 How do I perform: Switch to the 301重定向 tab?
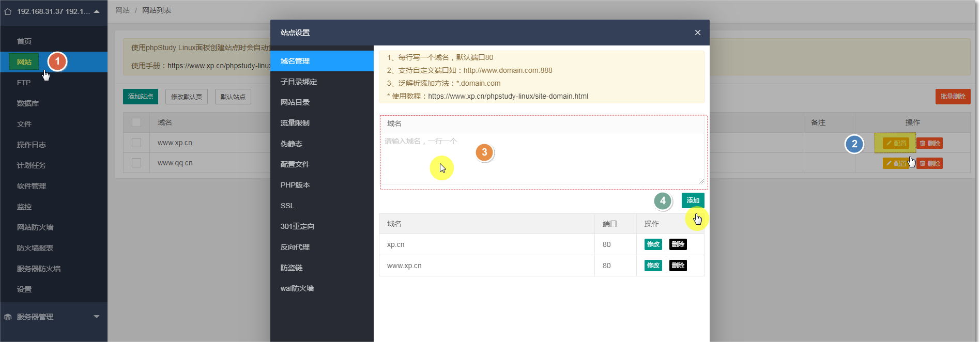point(321,226)
